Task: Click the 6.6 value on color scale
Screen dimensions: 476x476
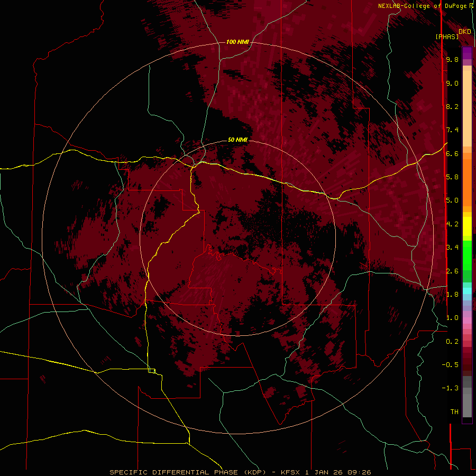Action: point(452,153)
